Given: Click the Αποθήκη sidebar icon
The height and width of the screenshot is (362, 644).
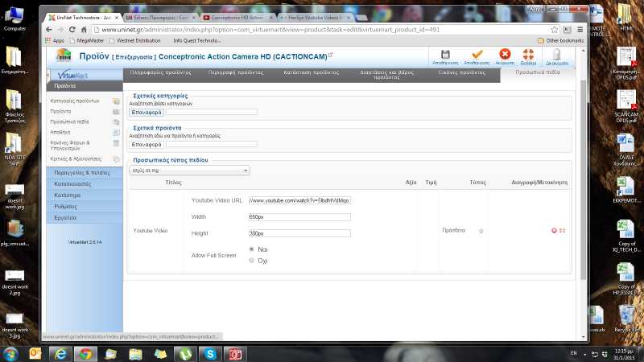Looking at the screenshot, I should point(116,133).
